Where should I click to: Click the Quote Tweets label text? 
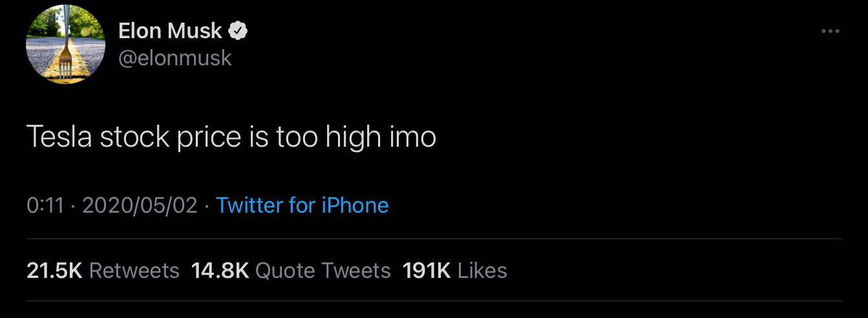[323, 270]
